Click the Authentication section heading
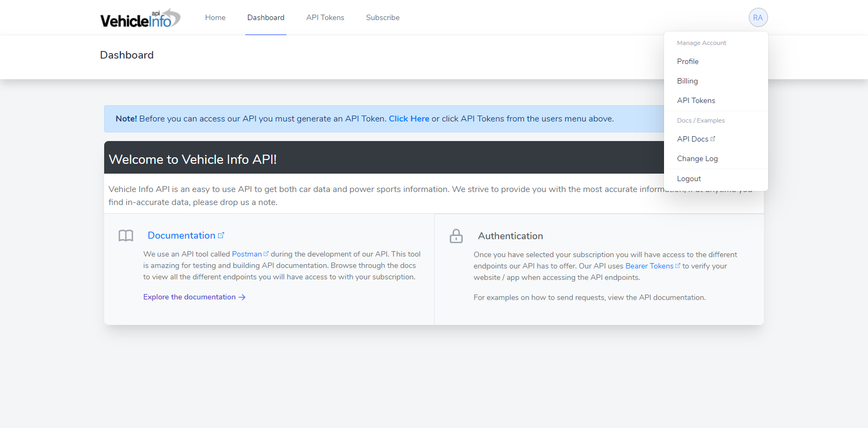The height and width of the screenshot is (428, 868). (510, 236)
